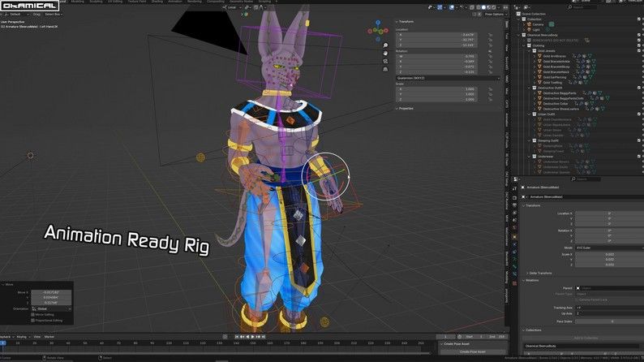
Task: Open the Scene properties tab icon
Action: 514,220
